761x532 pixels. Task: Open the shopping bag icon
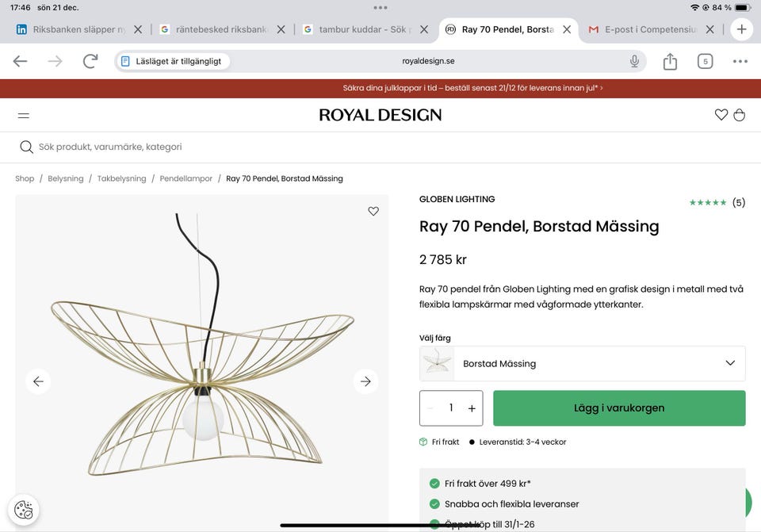[740, 115]
